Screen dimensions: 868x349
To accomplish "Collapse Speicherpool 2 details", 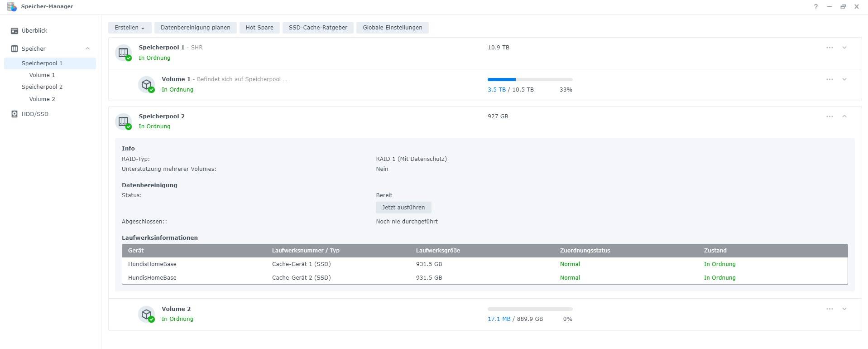I will click(844, 116).
